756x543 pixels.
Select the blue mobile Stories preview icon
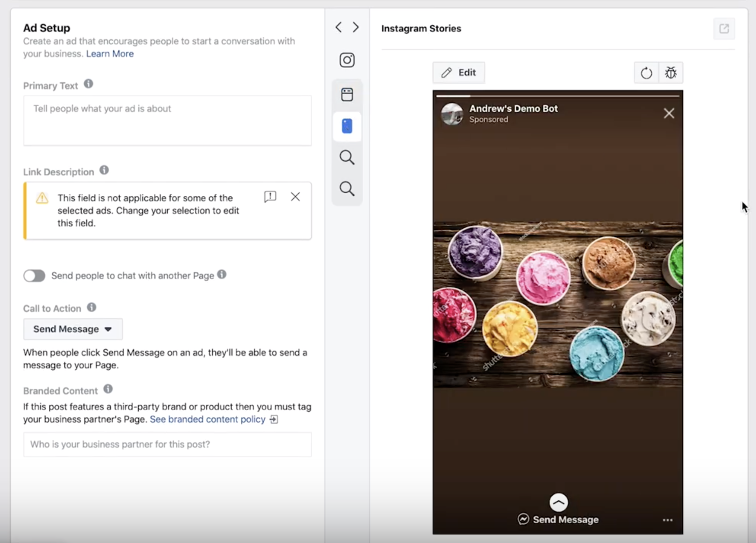click(347, 126)
